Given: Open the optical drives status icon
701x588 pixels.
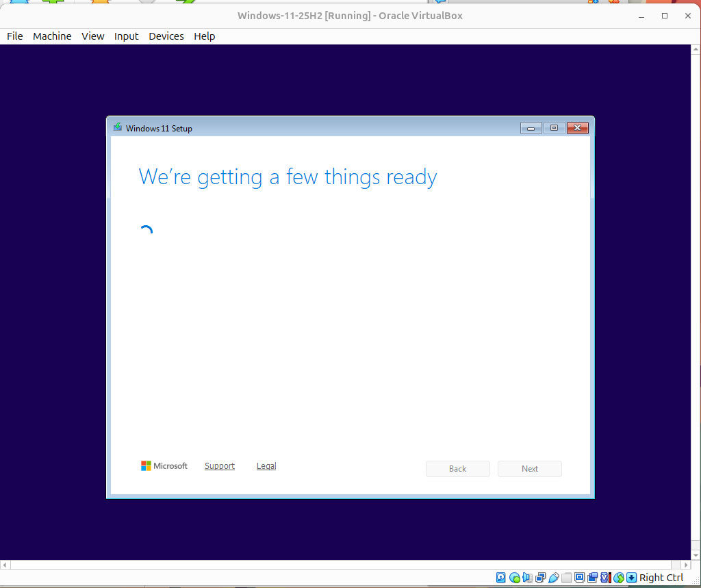Looking at the screenshot, I should click(513, 577).
